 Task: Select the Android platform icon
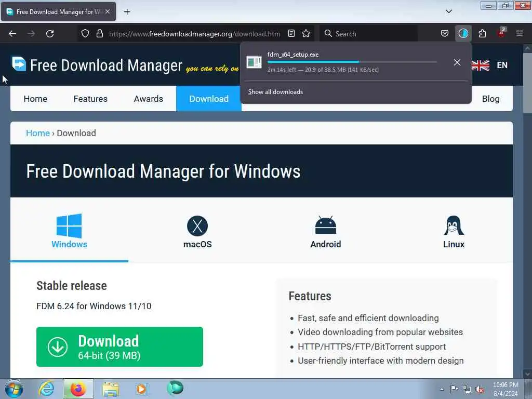point(326,225)
